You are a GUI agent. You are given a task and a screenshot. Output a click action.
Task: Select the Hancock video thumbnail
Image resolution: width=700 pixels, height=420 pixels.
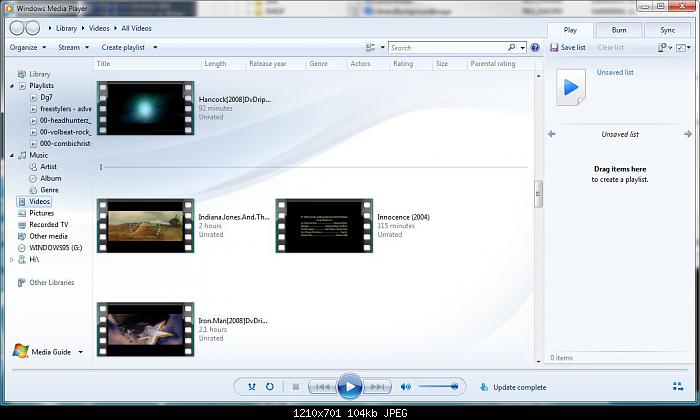(x=146, y=108)
